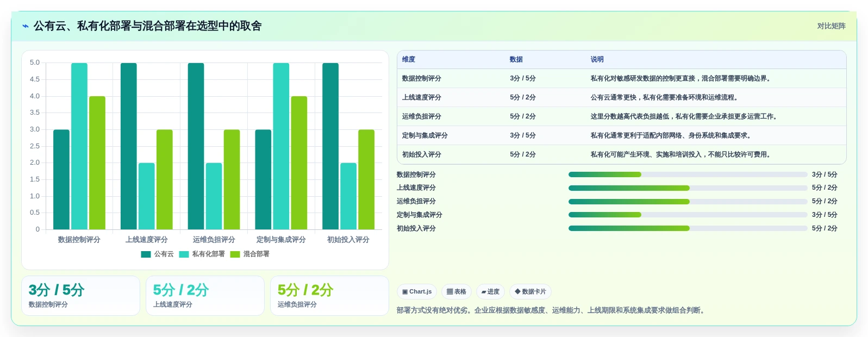The image size is (868, 337).
Task: Click the 数据控制评分 progress bar
Action: click(x=688, y=174)
